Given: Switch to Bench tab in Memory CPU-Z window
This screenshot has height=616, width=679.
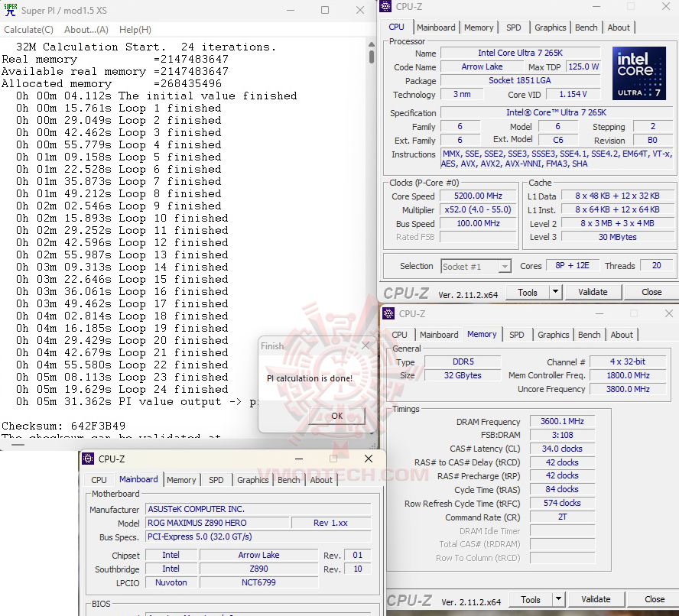Looking at the screenshot, I should pos(589,335).
